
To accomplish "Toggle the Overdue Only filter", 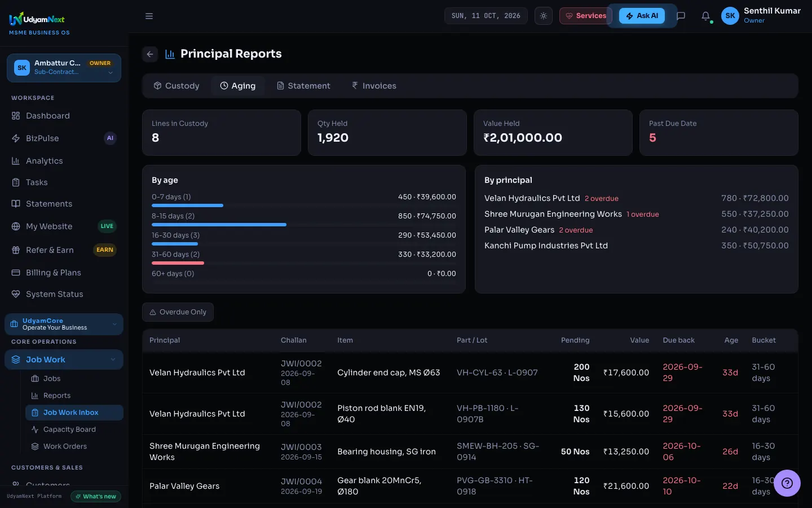I will 178,312.
